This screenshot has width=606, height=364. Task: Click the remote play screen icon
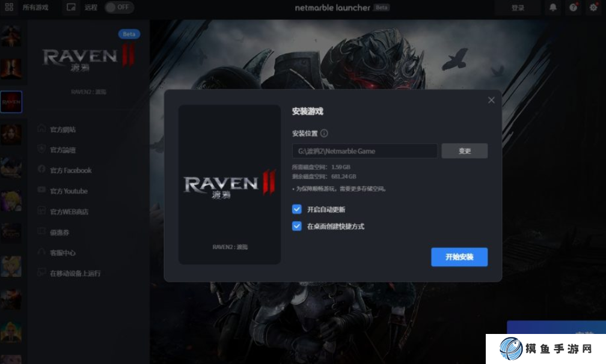click(x=72, y=8)
